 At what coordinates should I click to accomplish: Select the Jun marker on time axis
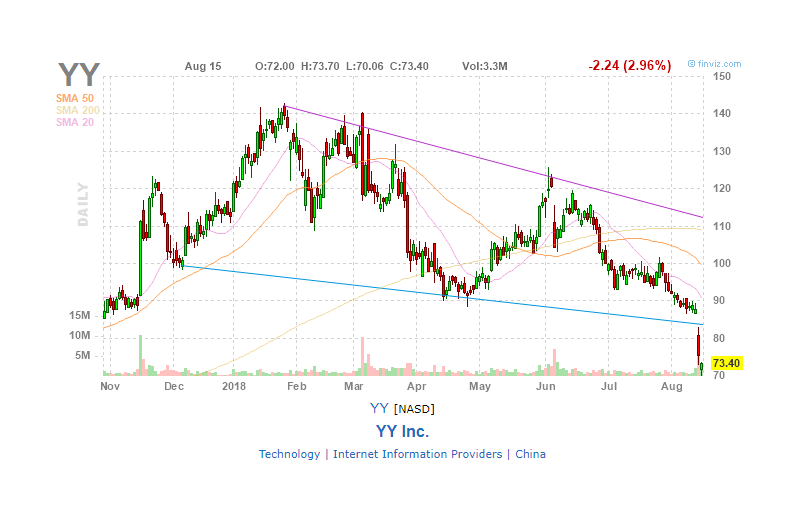[x=545, y=386]
